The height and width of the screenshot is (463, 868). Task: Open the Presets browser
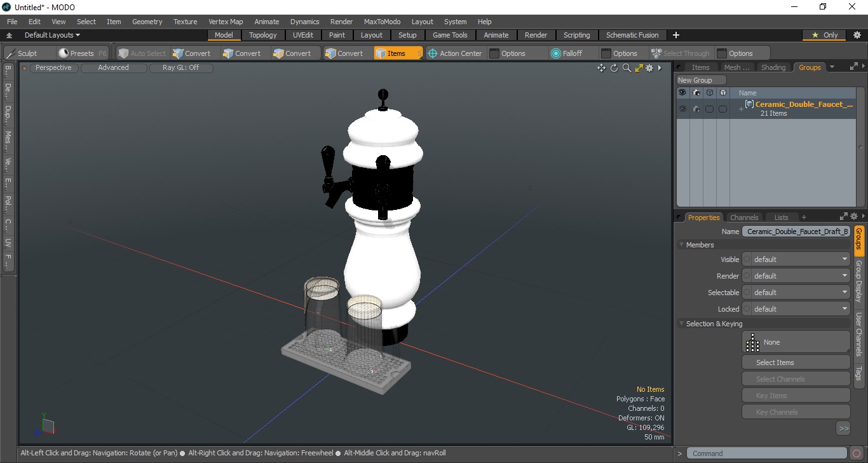(82, 53)
